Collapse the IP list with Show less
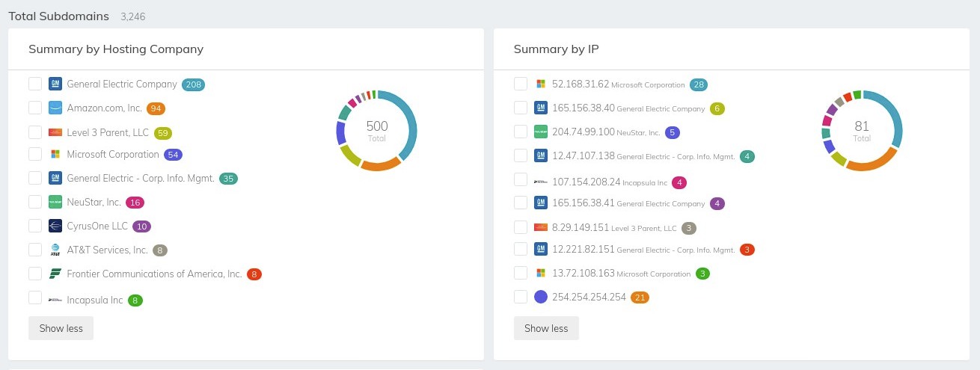 (x=546, y=328)
